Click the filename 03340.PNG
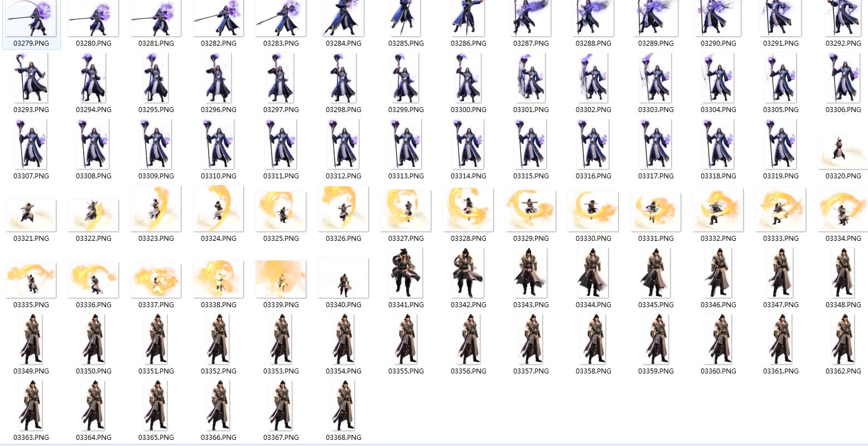Viewport: 868px width, 446px height. pyautogui.click(x=344, y=304)
